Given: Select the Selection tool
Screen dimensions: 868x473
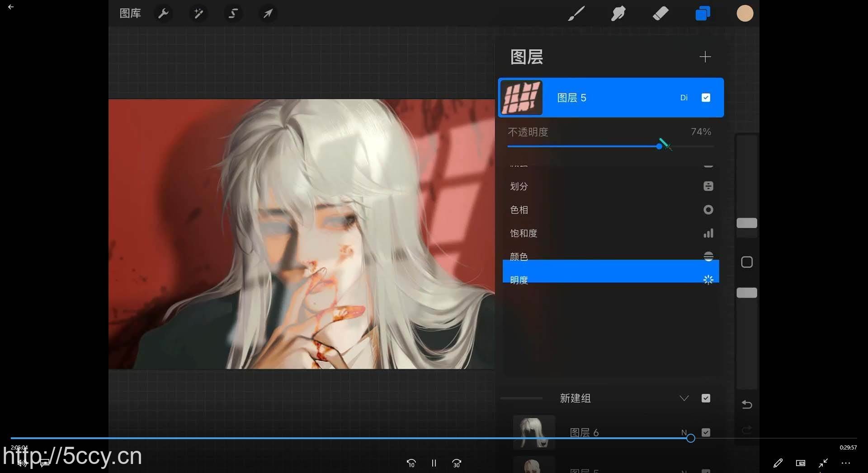Looking at the screenshot, I should click(233, 13).
